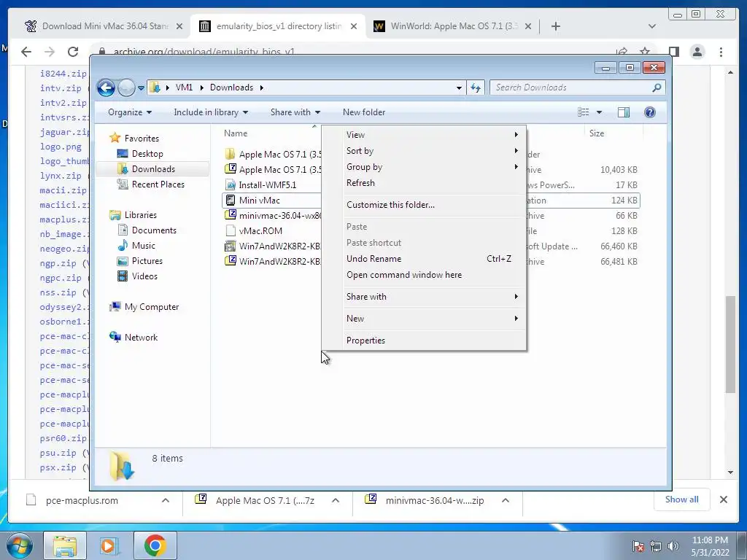Choose Properties in the context menu
Screen dimensions: 747x560
(424, 341)
